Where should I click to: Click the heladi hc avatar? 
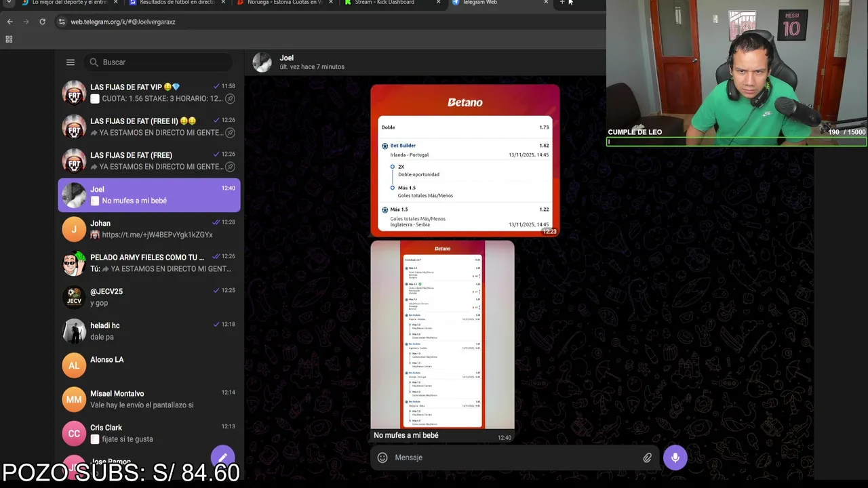point(74,331)
